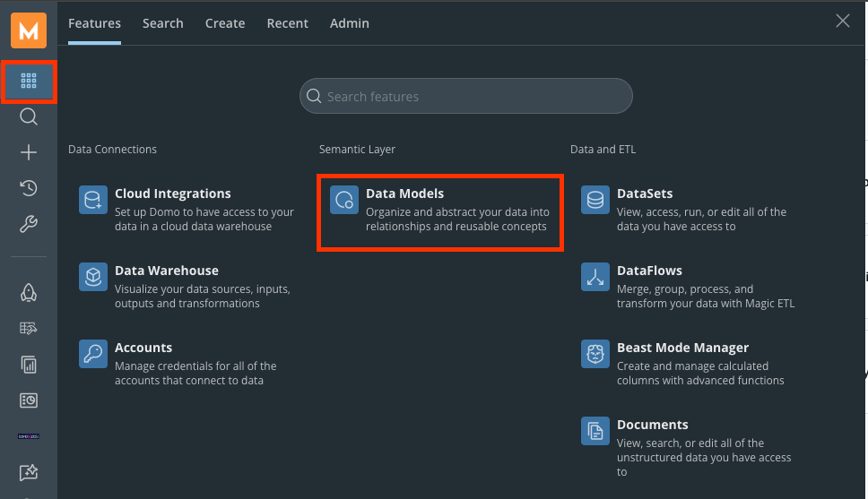
Task: Click the table edit icon in sidebar
Action: tap(29, 329)
